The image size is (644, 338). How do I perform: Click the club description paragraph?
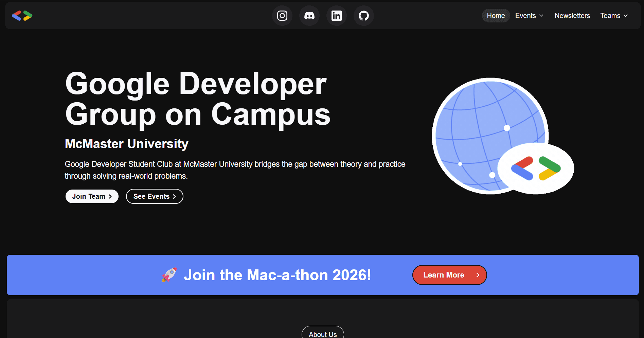(235, 170)
